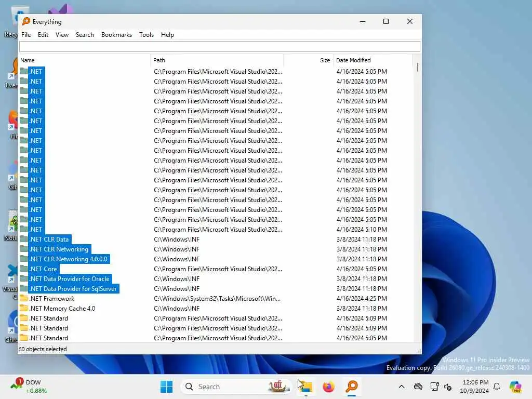Click folder icon of .NET Data Provider for Oracle
Viewport: 532px width, 399px height.
coord(24,278)
